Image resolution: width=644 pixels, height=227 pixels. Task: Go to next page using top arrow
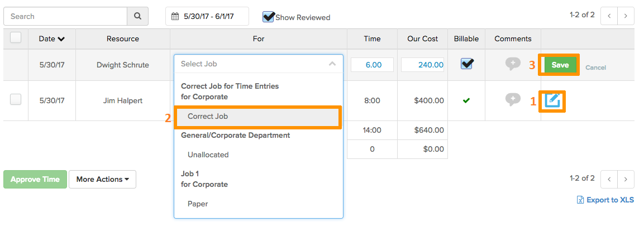pyautogui.click(x=626, y=16)
